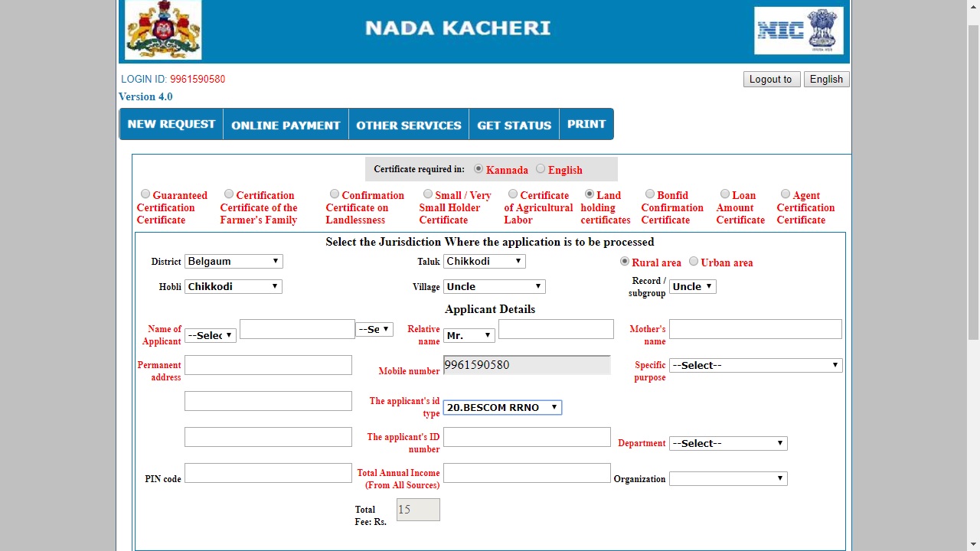Viewport: 980px width, 551px height.
Task: Go to ONLINE PAYMENT menu
Action: click(286, 125)
